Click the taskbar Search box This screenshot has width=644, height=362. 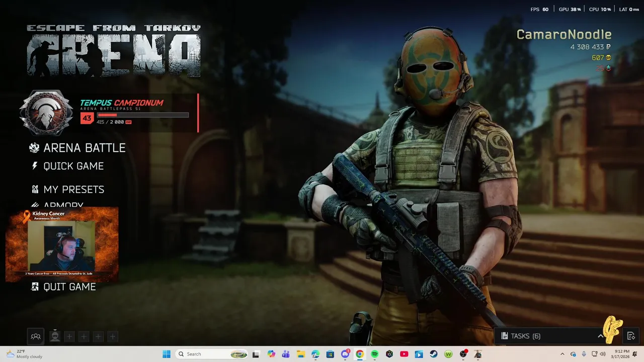coord(212,354)
